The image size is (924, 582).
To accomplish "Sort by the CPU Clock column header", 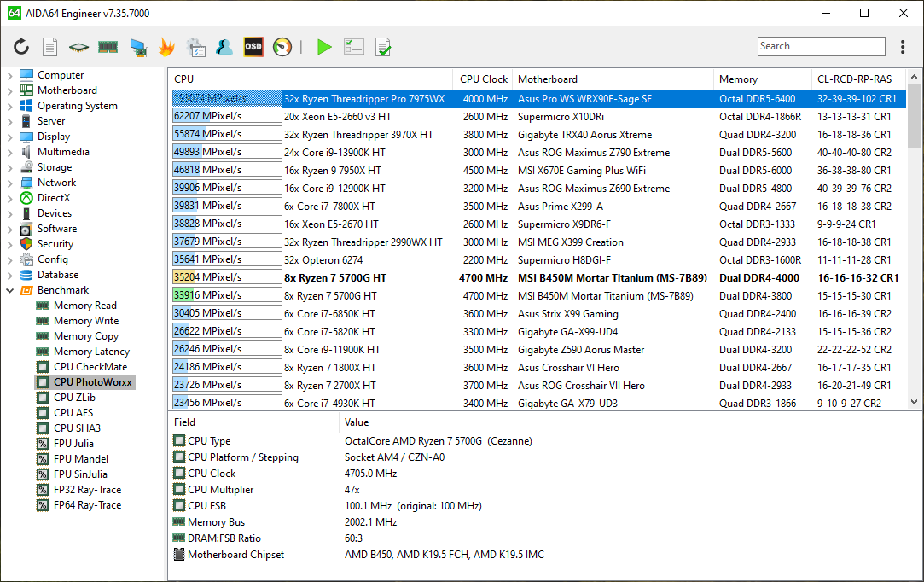I will [483, 79].
